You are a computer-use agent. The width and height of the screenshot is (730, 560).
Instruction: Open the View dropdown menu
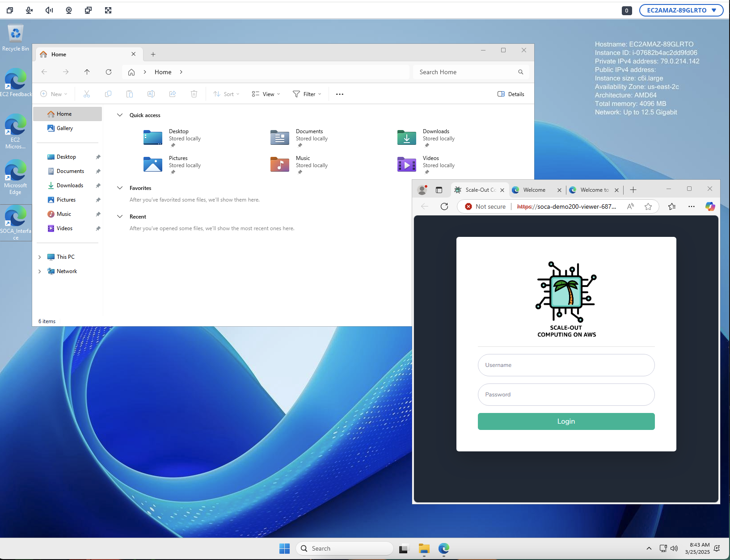tap(266, 94)
